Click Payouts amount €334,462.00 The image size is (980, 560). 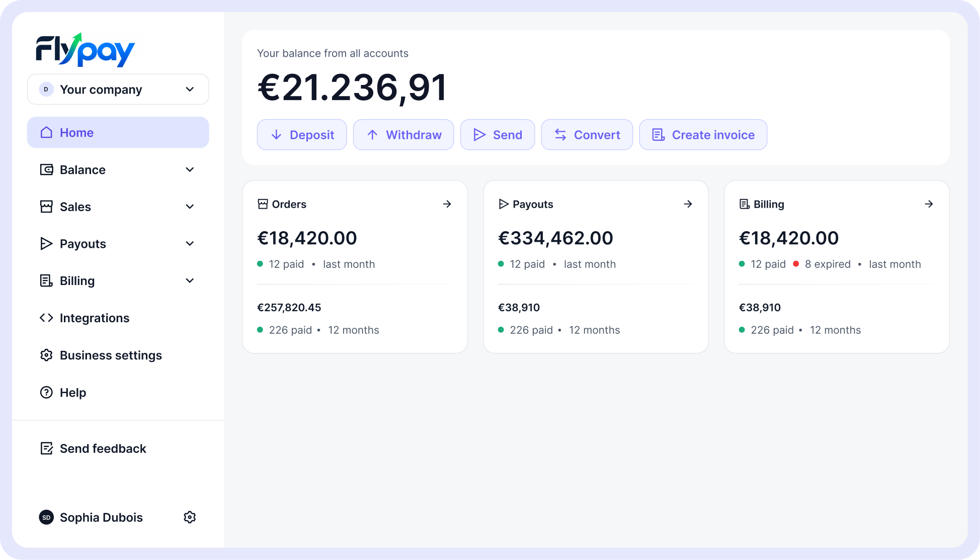[555, 238]
